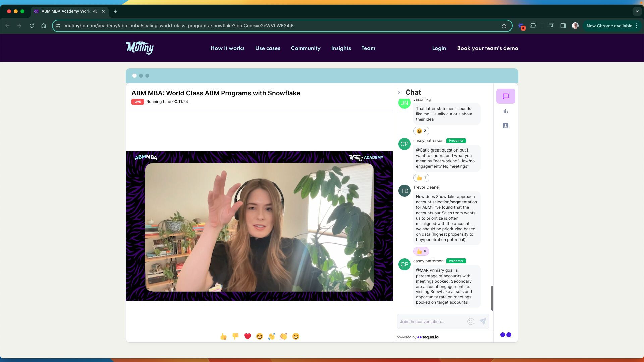Open the Chrome extensions puzzle icon
The width and height of the screenshot is (644, 362).
533,26
